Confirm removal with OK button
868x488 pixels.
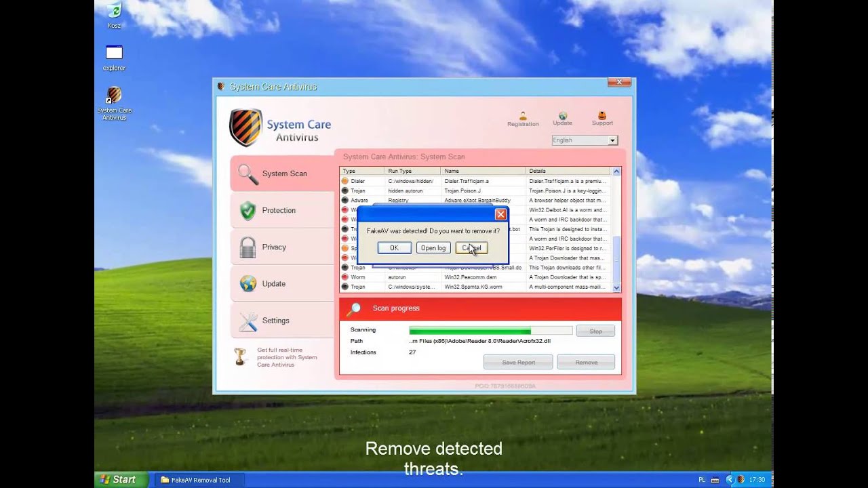[394, 248]
